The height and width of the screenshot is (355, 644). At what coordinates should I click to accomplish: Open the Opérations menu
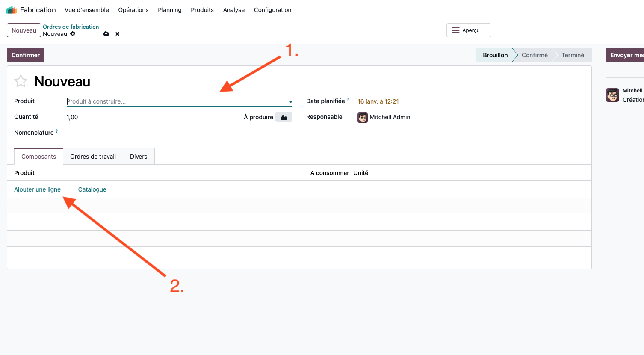point(133,10)
